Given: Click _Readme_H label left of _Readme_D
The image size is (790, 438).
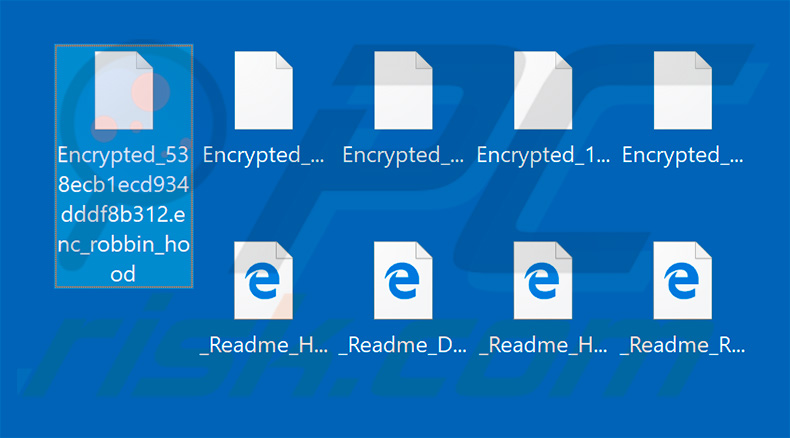Looking at the screenshot, I should coord(263,345).
